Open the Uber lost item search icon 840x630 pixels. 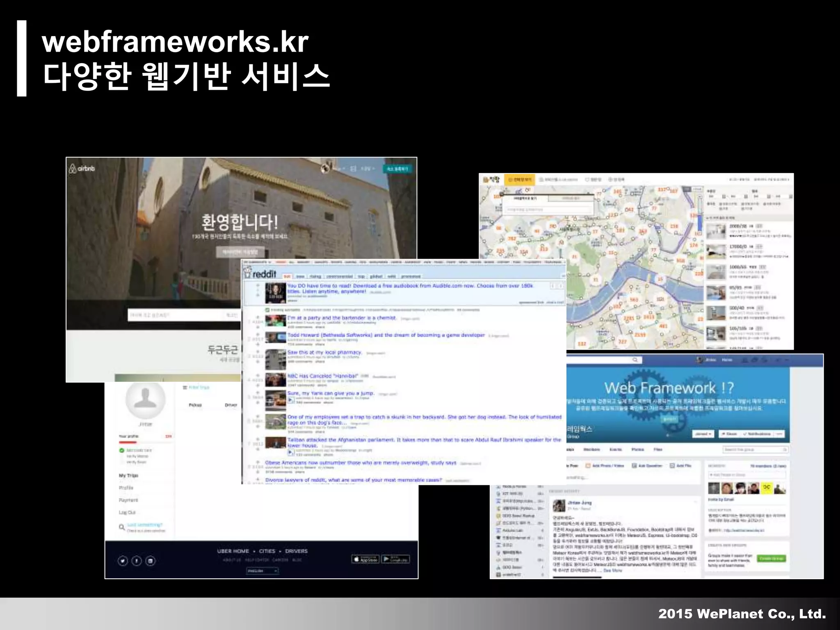[122, 527]
